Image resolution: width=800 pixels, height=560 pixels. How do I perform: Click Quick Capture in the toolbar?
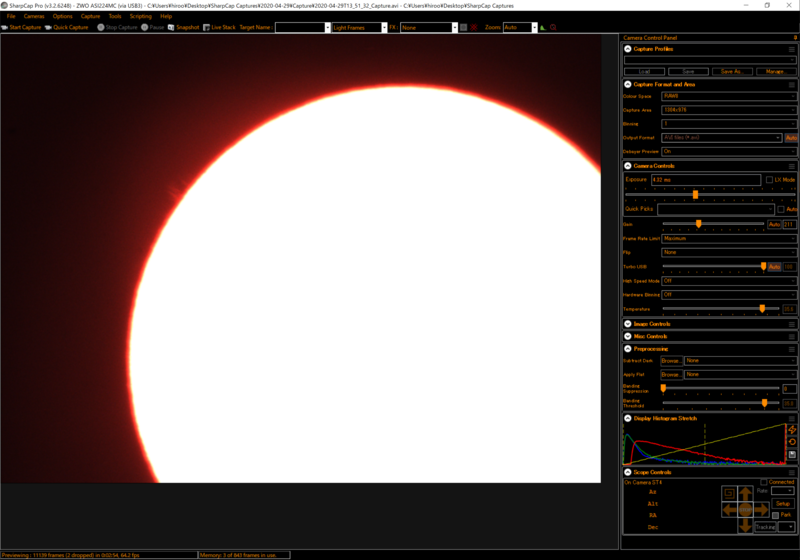(67, 28)
